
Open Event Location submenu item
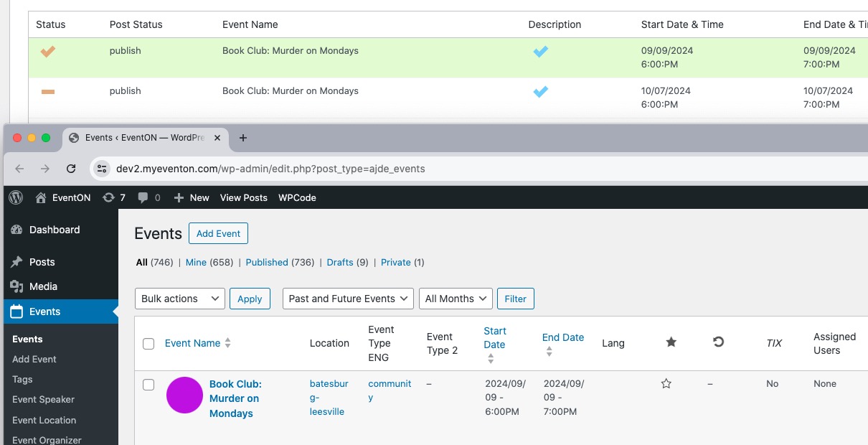pos(44,420)
